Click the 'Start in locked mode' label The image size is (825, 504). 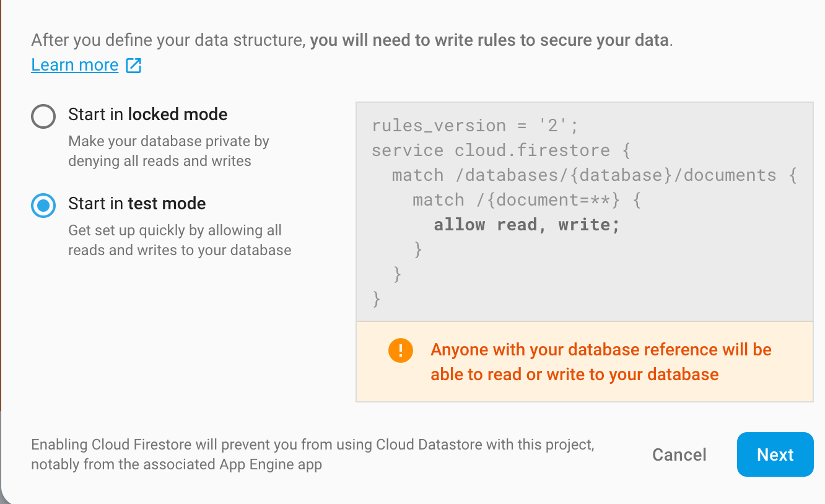[147, 115]
